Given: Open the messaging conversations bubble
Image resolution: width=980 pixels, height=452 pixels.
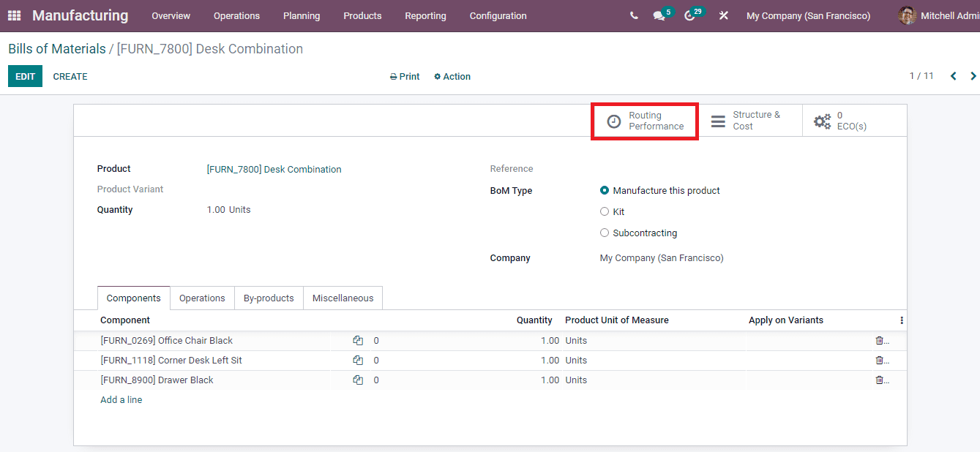Looking at the screenshot, I should [657, 15].
